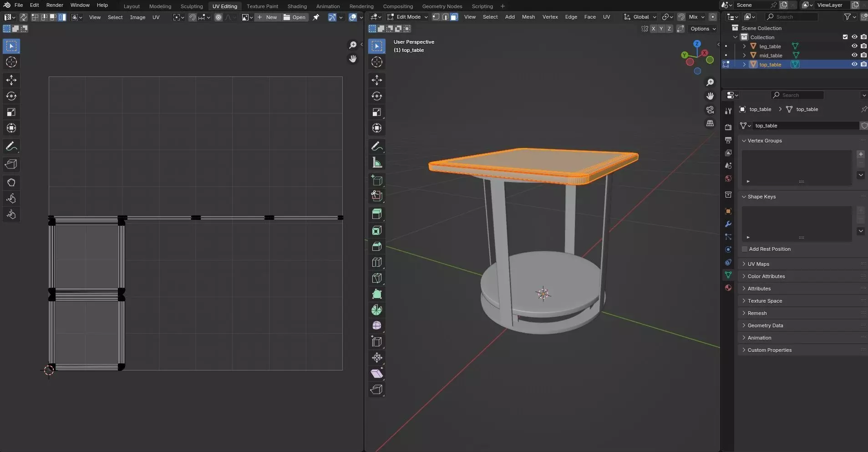868x452 pixels.
Task: Toggle X mirror in 3D viewport header
Action: point(654,29)
